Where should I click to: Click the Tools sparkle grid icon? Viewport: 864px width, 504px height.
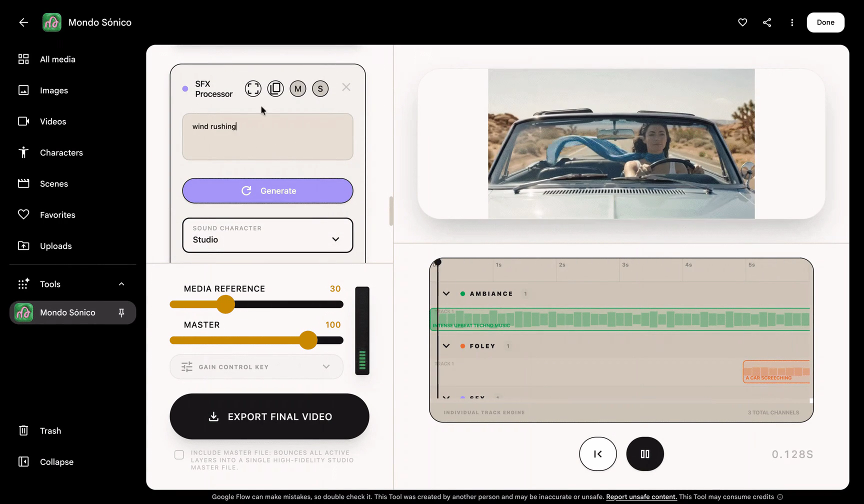(x=23, y=284)
